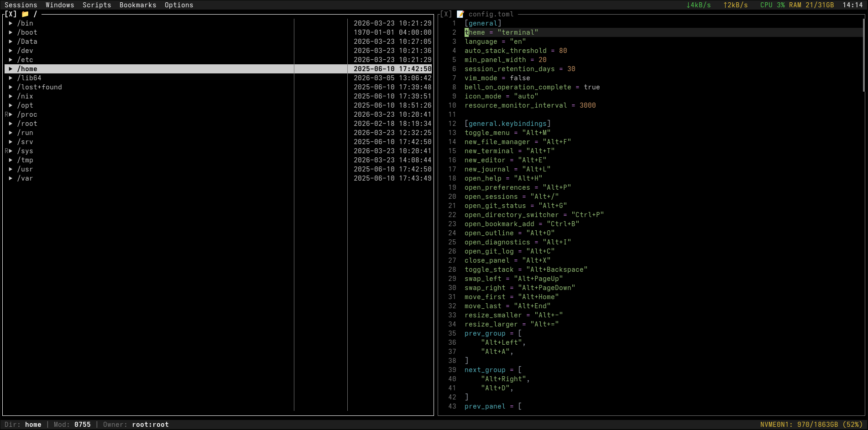Close the file manager panel with [X]
Screen dimensions: 868x430
click(10, 14)
